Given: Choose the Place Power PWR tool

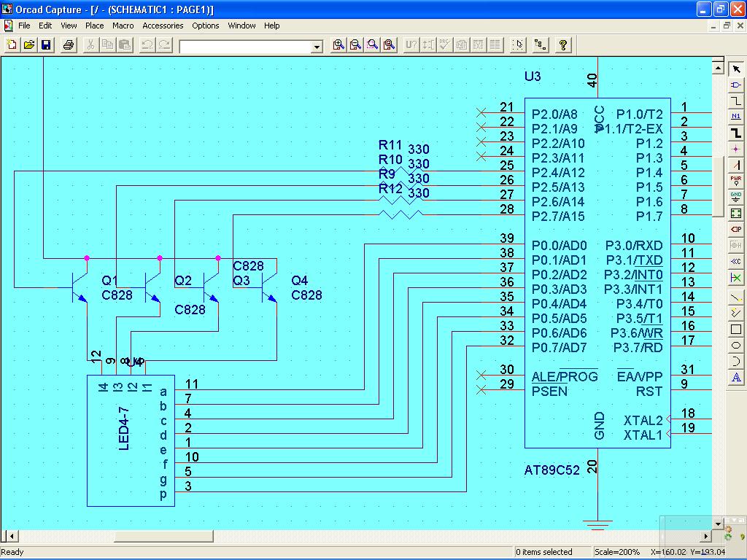Looking at the screenshot, I should pos(736,181).
